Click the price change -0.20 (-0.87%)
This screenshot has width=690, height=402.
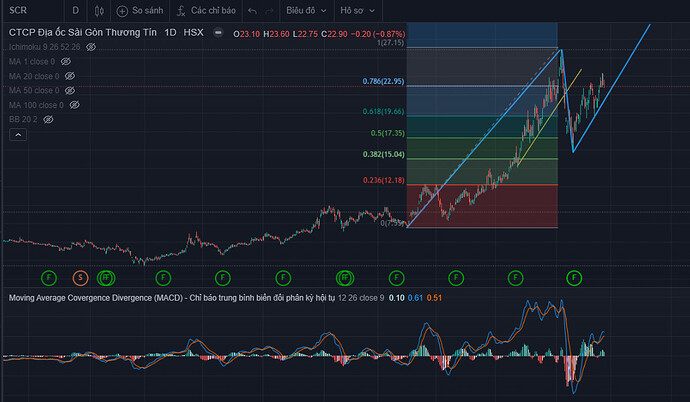coord(378,34)
